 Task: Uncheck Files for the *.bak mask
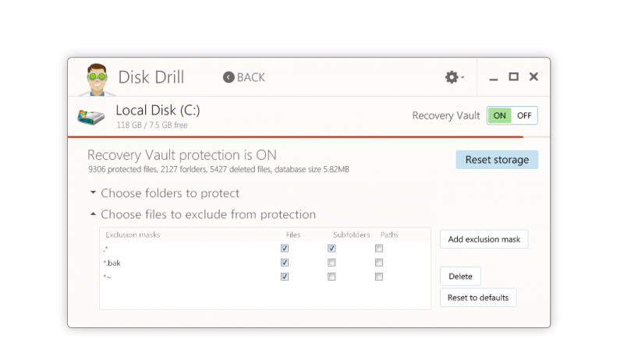pos(285,263)
